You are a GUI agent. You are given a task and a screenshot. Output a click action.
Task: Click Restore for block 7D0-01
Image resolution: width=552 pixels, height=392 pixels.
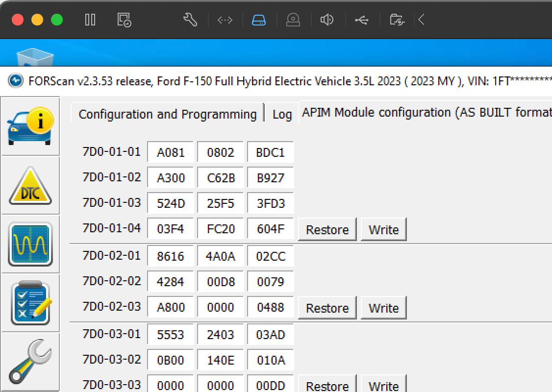pos(327,229)
